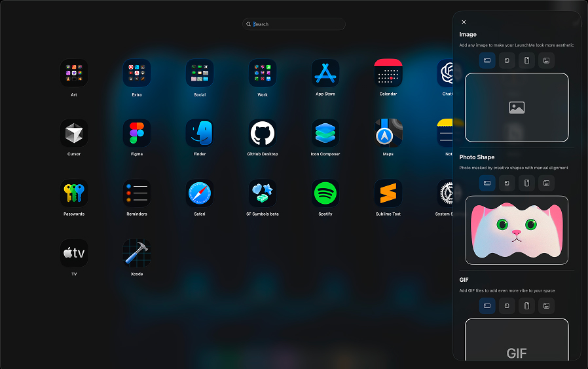Select small square size for Image widget
Screen dimensions: 588x369
507,60
